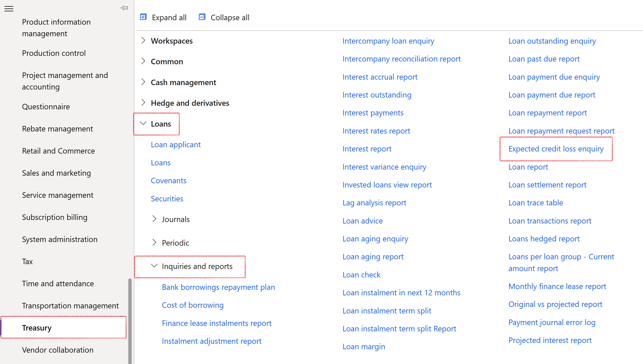Image resolution: width=643 pixels, height=364 pixels.
Task: Open the Loan applicant page
Action: (x=176, y=144)
